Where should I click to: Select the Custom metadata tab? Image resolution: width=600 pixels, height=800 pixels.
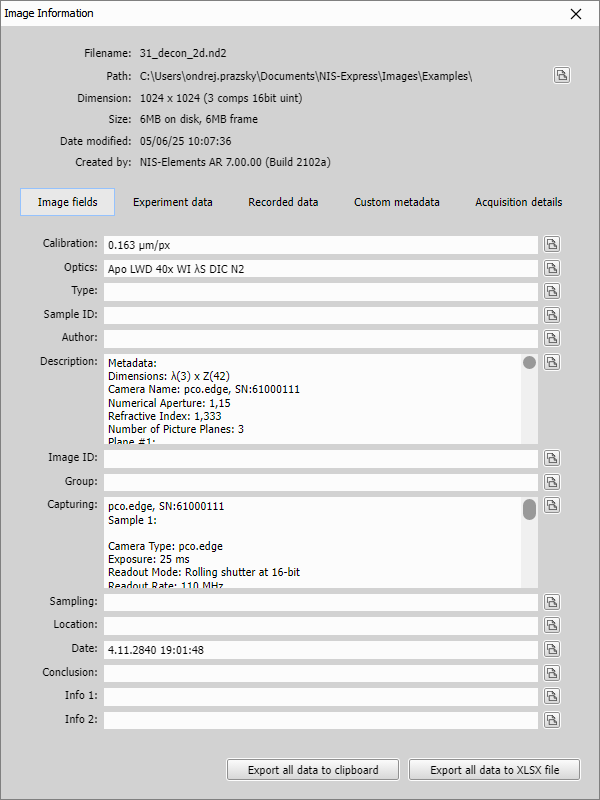[x=397, y=202]
